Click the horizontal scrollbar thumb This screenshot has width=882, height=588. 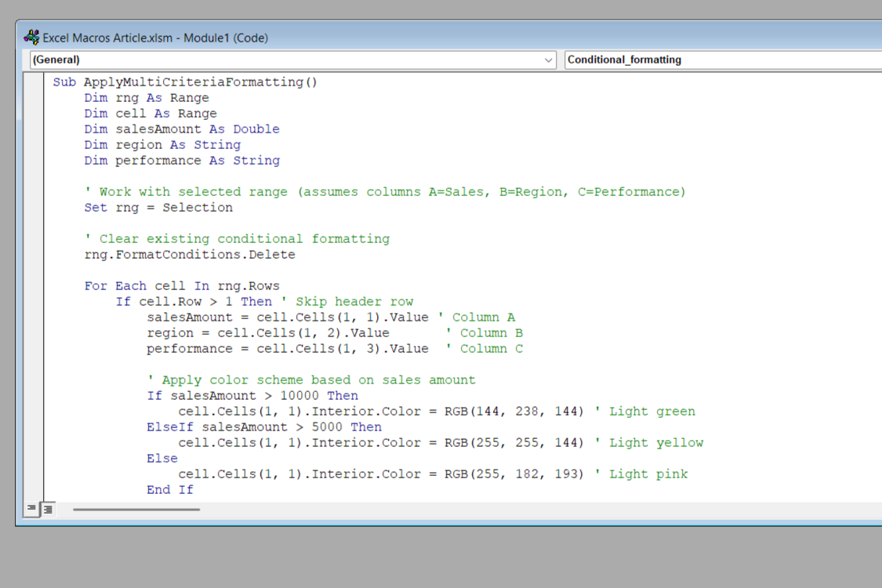136,510
